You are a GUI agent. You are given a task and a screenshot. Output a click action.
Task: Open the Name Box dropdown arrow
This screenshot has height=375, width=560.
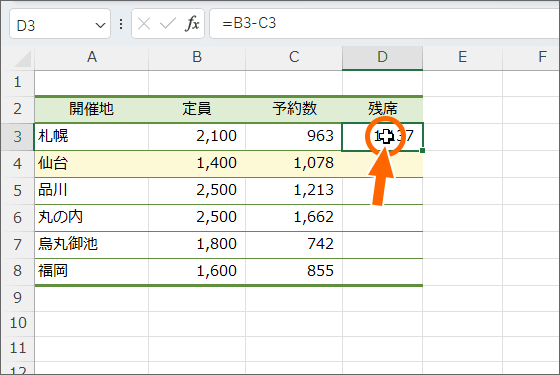coord(100,25)
